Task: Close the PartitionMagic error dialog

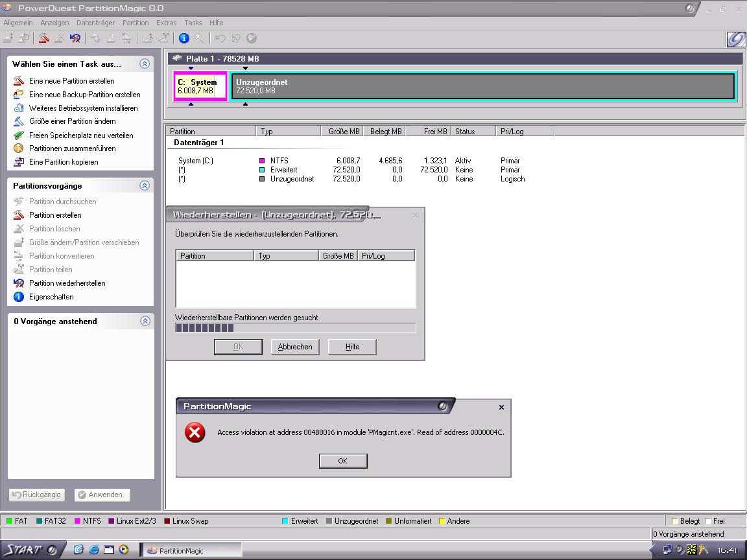Action: (x=501, y=407)
